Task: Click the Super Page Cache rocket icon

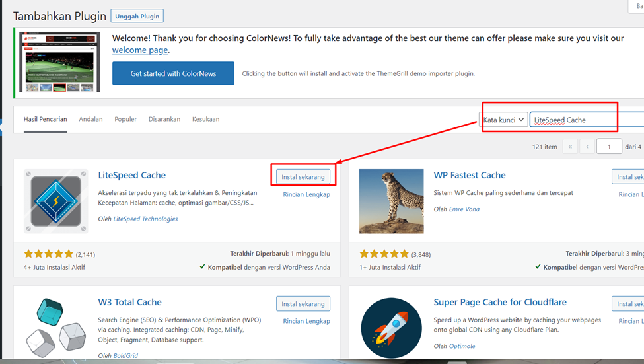Action: (391, 328)
